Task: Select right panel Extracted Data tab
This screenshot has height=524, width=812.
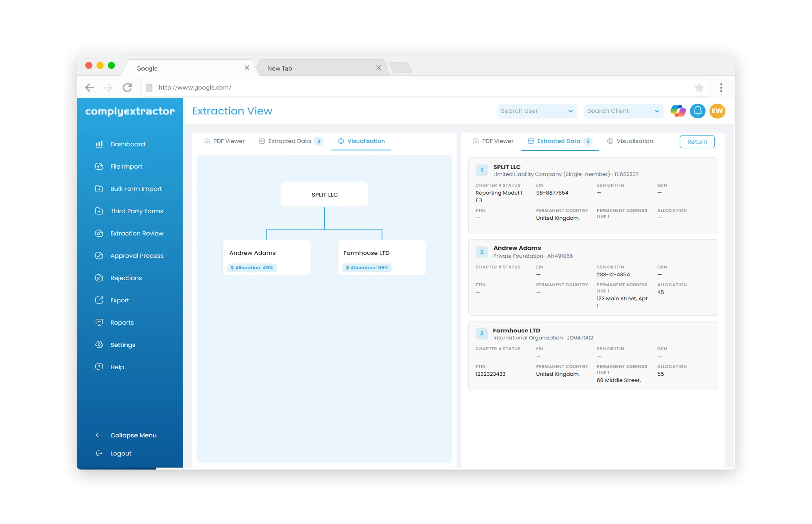Action: tap(560, 141)
